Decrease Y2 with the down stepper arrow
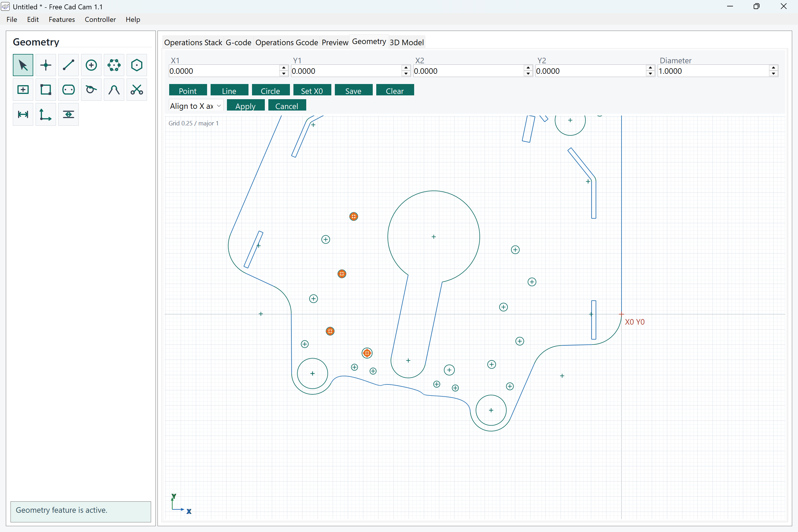798x532 pixels. [650, 73]
